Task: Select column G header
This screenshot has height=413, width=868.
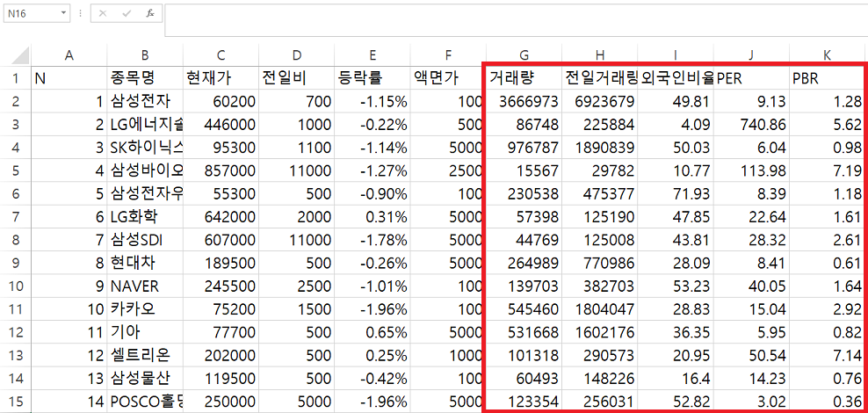Action: click(524, 54)
